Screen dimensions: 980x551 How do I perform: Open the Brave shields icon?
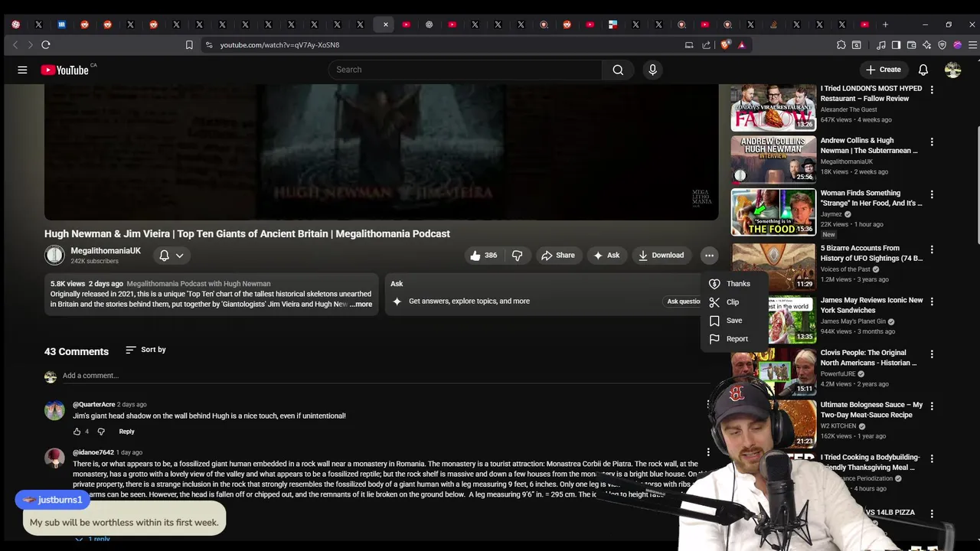[725, 45]
